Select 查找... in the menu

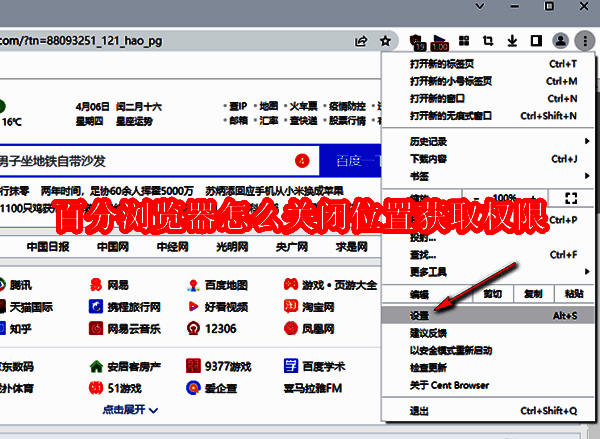click(x=488, y=255)
